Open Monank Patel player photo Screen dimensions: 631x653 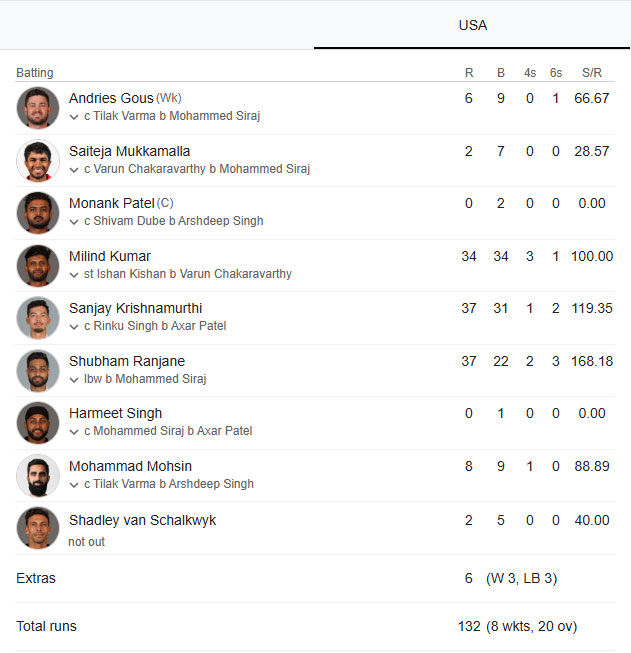click(38, 213)
